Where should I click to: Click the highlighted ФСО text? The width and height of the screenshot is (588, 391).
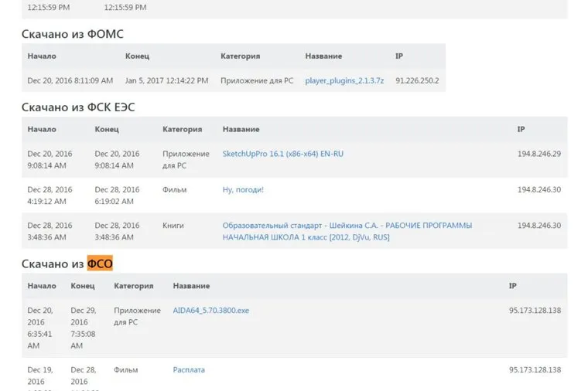click(100, 264)
